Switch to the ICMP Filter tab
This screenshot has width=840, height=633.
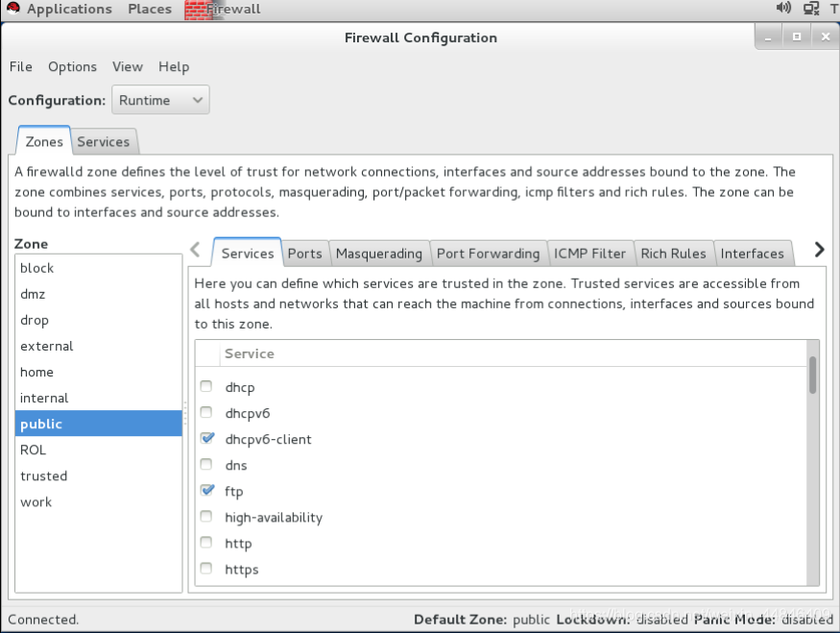(589, 253)
